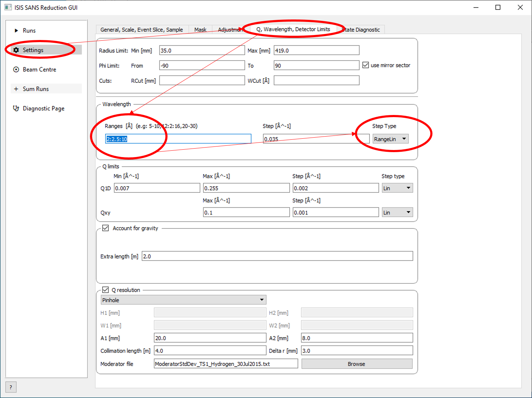Click the Extra length input field

(x=277, y=256)
